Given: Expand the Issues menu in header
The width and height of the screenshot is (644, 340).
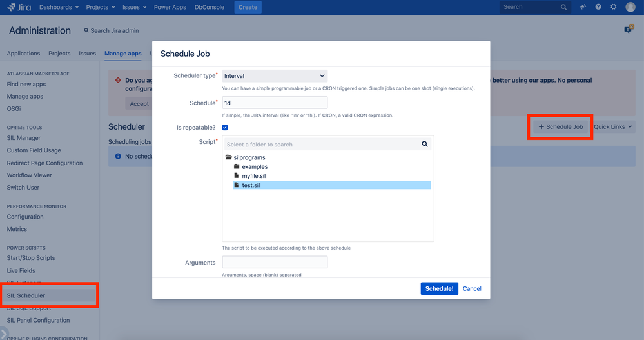Looking at the screenshot, I should pyautogui.click(x=134, y=7).
